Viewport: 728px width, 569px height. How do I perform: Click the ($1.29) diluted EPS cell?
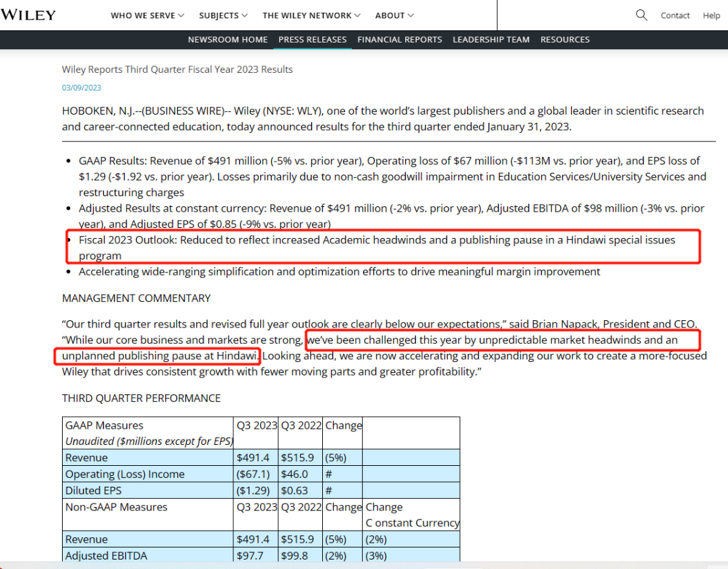point(256,490)
